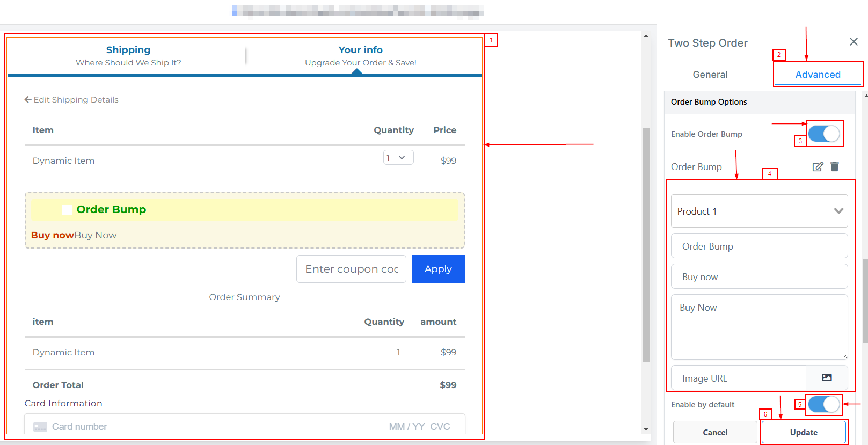Click the back arrow before Edit Shipping Details
This screenshot has width=868, height=445.
click(x=28, y=100)
